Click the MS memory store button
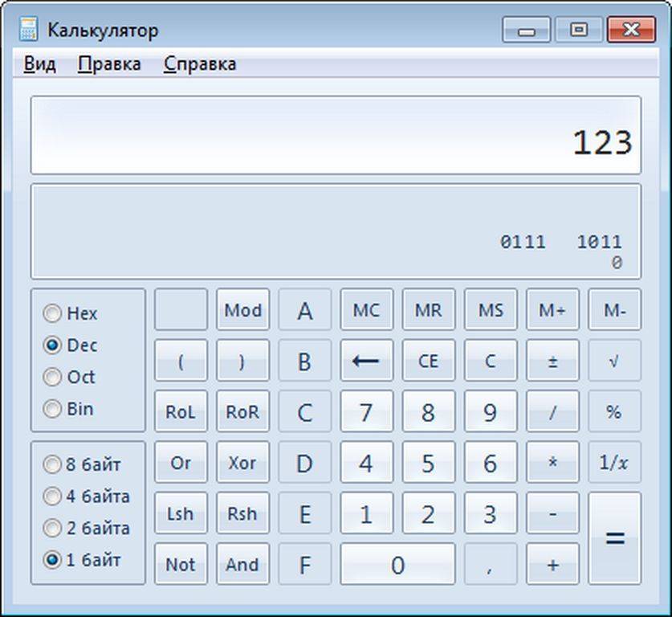 [x=491, y=310]
